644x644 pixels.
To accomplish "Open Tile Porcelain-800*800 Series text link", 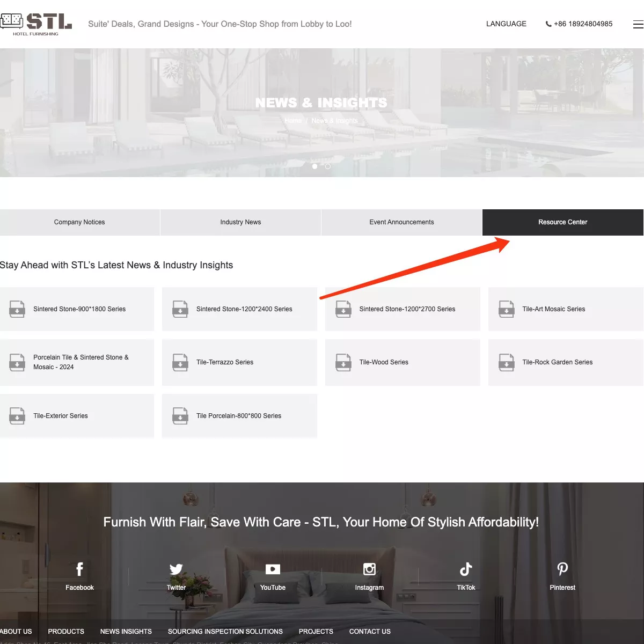I will coord(239,416).
